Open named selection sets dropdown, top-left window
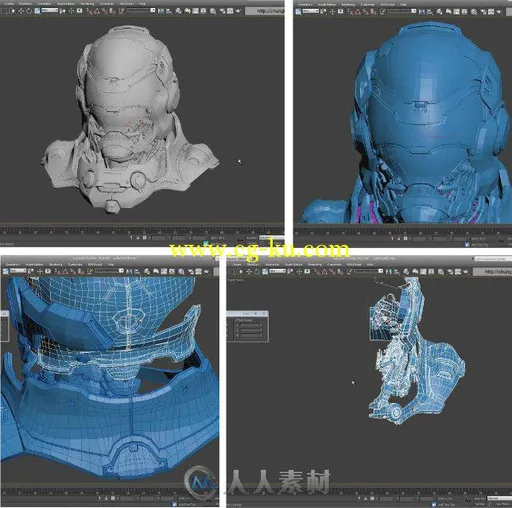The width and height of the screenshot is (512, 508). (141, 11)
